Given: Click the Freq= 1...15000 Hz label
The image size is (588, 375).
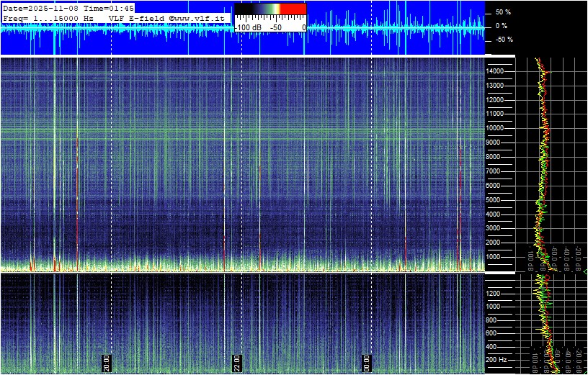Looking at the screenshot, I should pyautogui.click(x=48, y=17).
